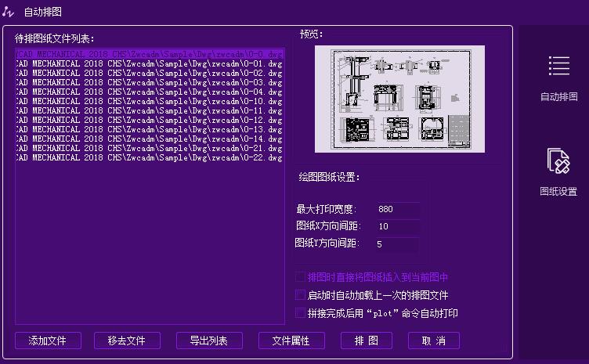Click the 最大打印宽度 field showing 880
The height and width of the screenshot is (364, 589).
coord(397,209)
